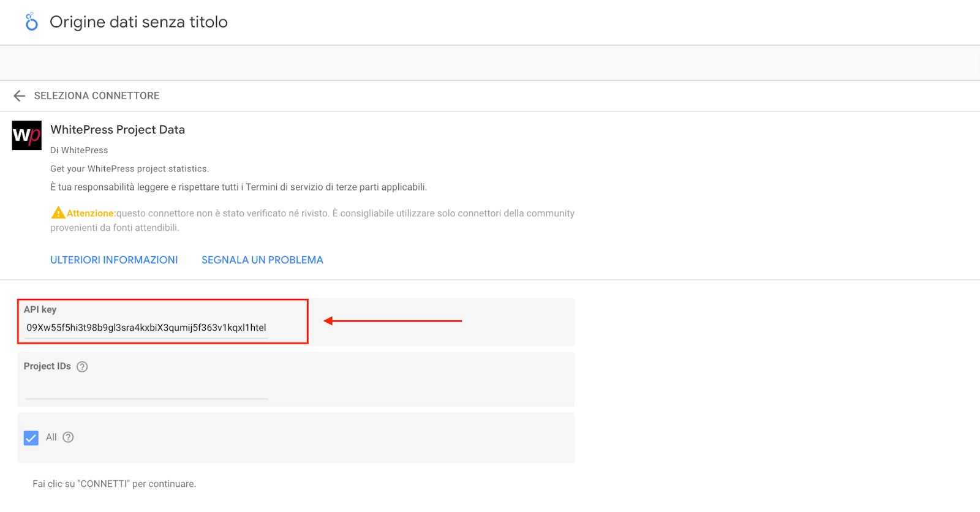Click the text Get your WhitePress project statistics.
This screenshot has width=980, height=512.
129,168
